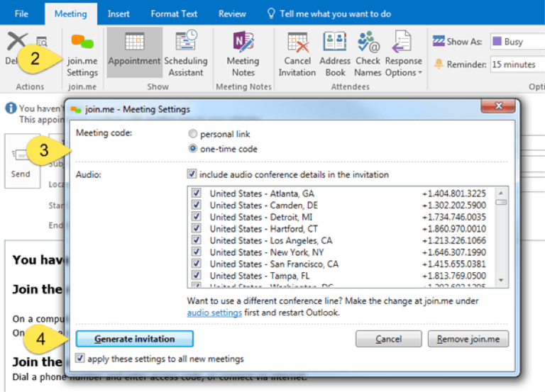The image size is (545, 392).
Task: Close the join.me Meeting Settings dialog
Action: (x=498, y=106)
